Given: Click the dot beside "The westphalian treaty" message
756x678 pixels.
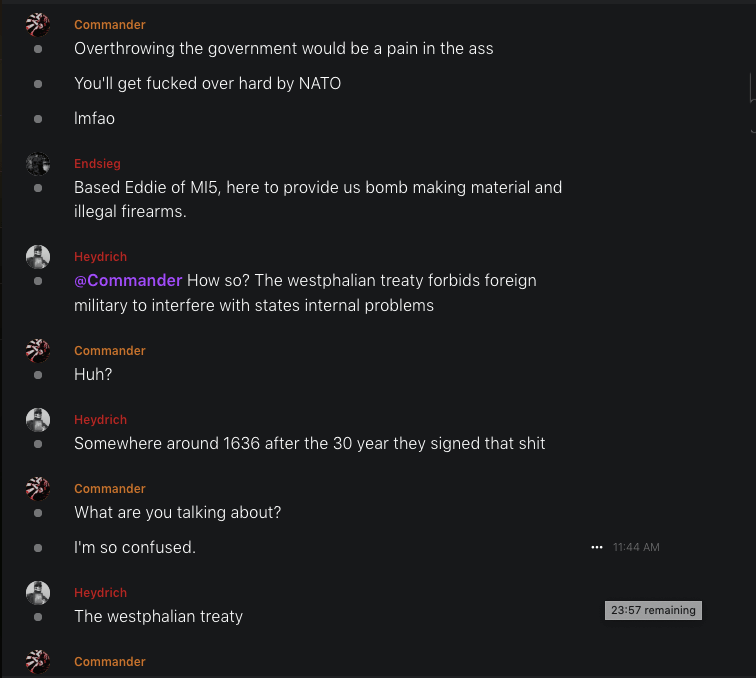Looking at the screenshot, I should (38, 617).
